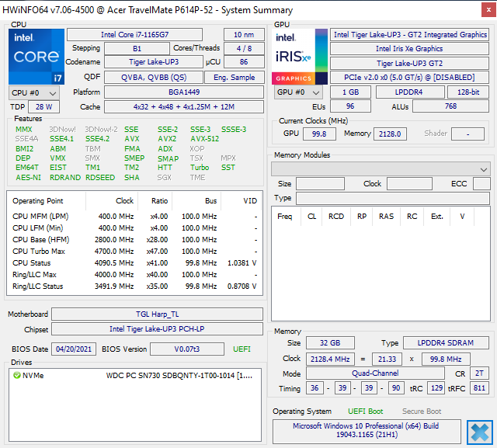Click the tRFC value 811 field

[479, 388]
